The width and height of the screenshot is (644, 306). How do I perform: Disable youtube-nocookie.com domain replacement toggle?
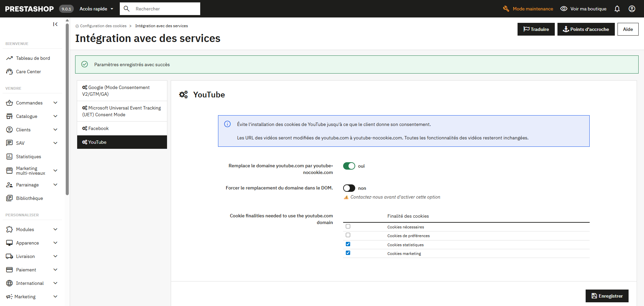(349, 166)
